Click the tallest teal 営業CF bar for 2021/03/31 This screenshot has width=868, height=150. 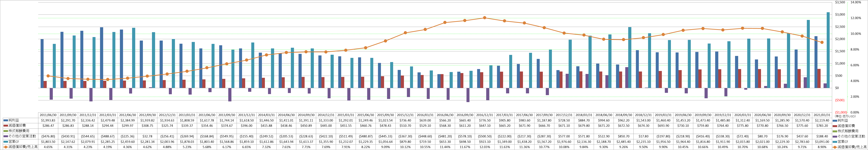[828, 50]
